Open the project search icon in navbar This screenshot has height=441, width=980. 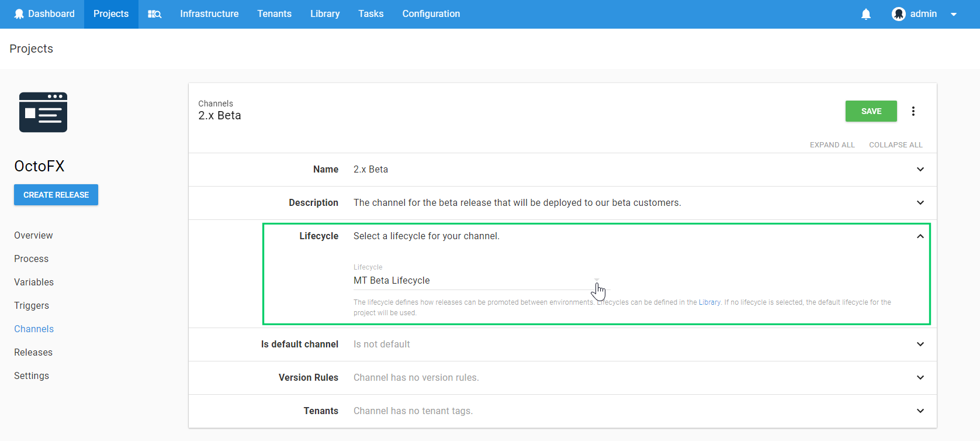154,14
